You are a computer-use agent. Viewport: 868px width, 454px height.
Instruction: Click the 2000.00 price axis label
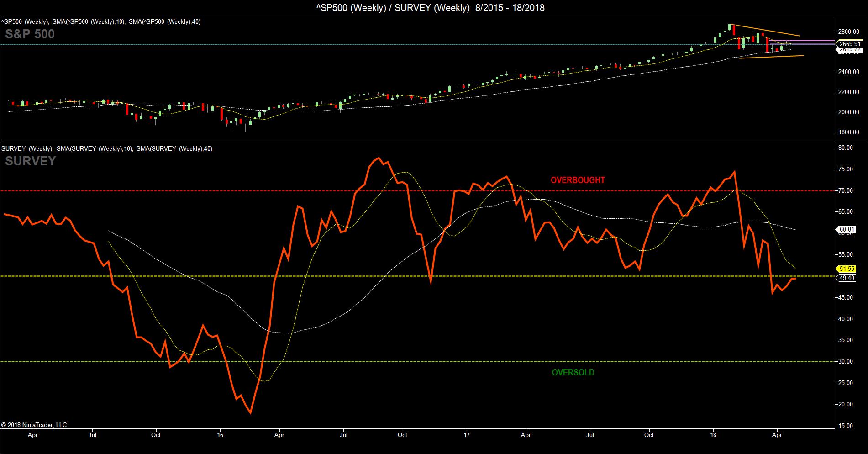850,112
